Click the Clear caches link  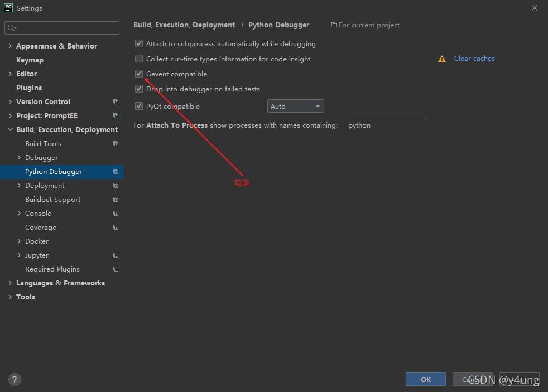474,59
